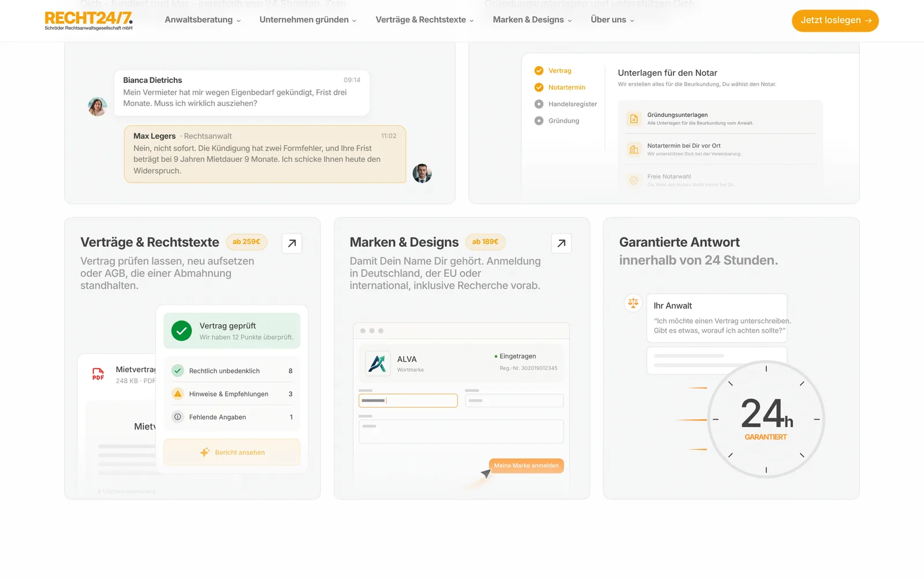The height and width of the screenshot is (578, 924).
Task: Click the orange-highlighted input field in trademark form
Action: point(408,401)
